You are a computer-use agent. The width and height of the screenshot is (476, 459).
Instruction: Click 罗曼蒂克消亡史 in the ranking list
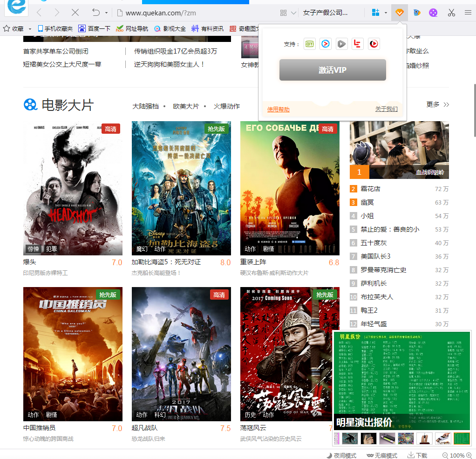point(383,270)
